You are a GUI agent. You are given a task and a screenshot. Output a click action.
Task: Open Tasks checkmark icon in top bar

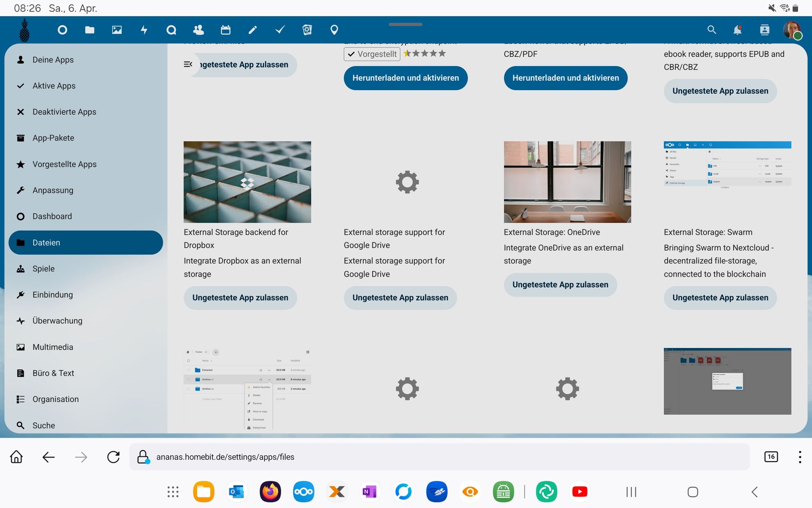(280, 30)
